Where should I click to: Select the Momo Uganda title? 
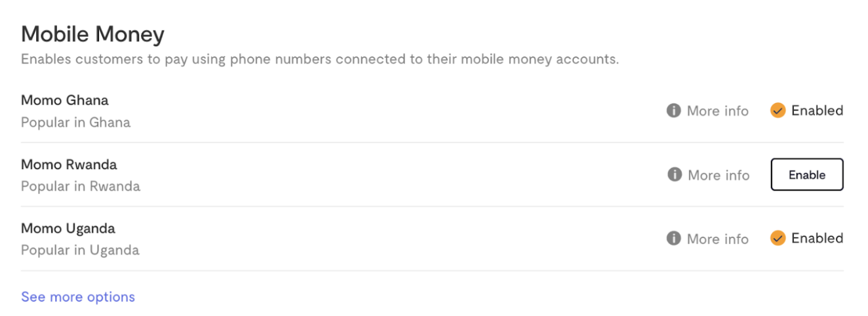coord(68,228)
